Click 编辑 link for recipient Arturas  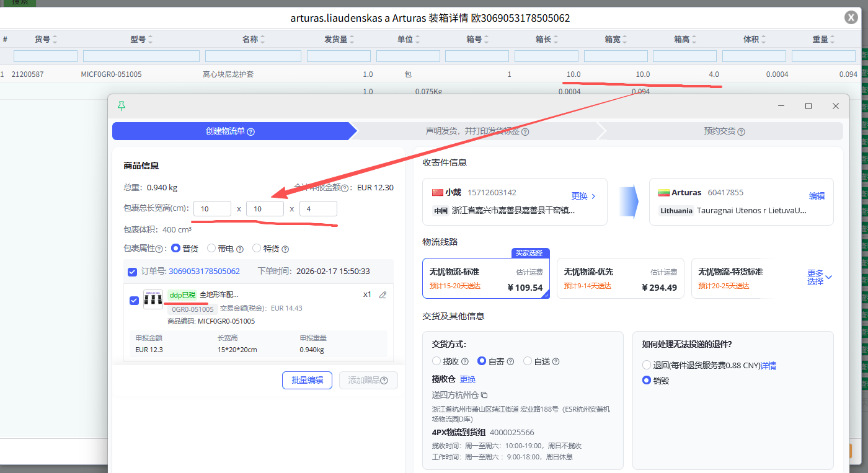pos(817,196)
